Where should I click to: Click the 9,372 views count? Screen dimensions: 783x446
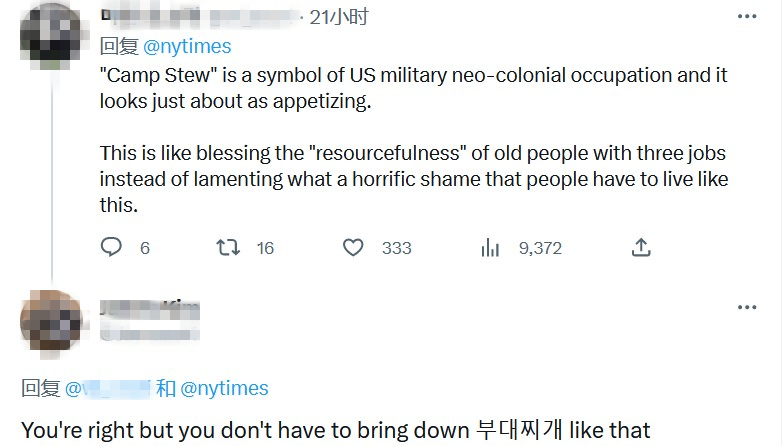coord(540,248)
